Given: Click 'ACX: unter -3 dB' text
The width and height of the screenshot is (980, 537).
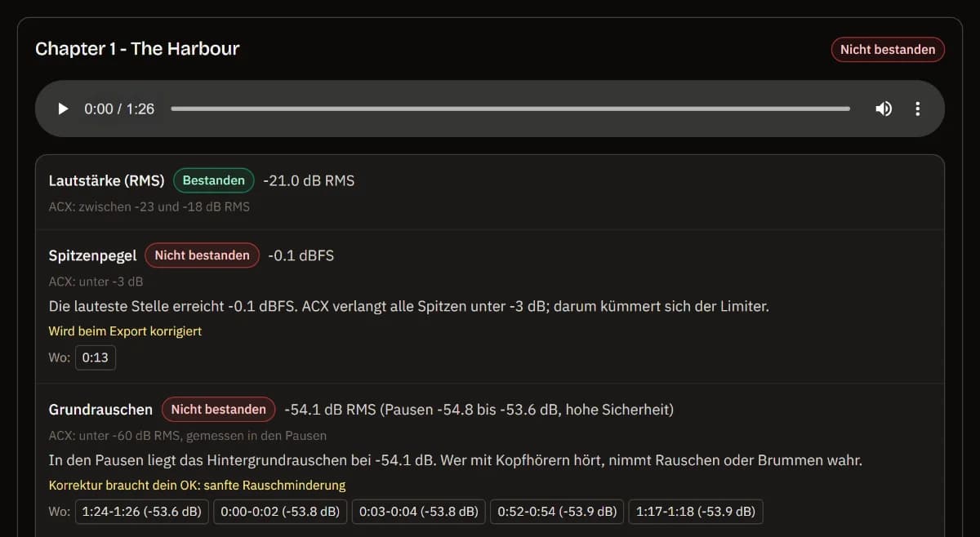Looking at the screenshot, I should click(x=96, y=282).
